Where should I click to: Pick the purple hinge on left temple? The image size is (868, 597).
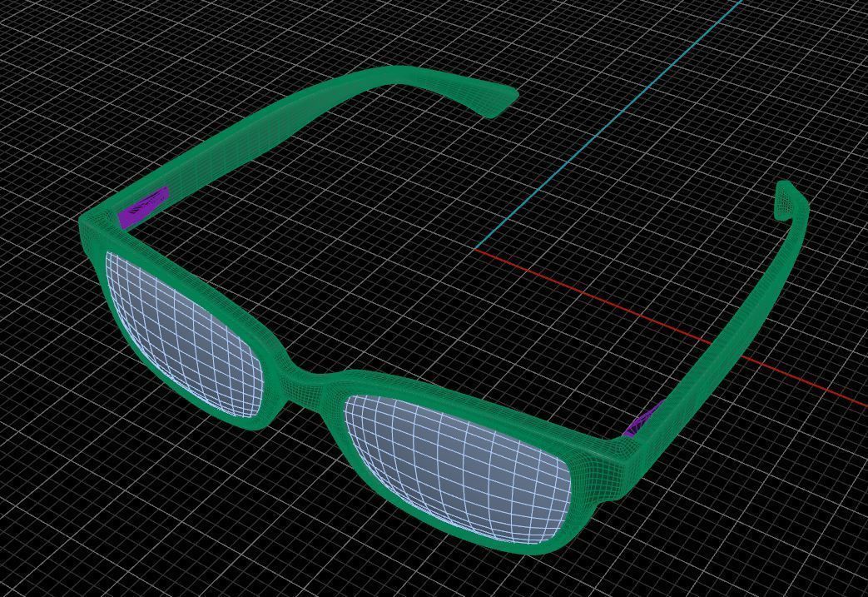pos(143,206)
